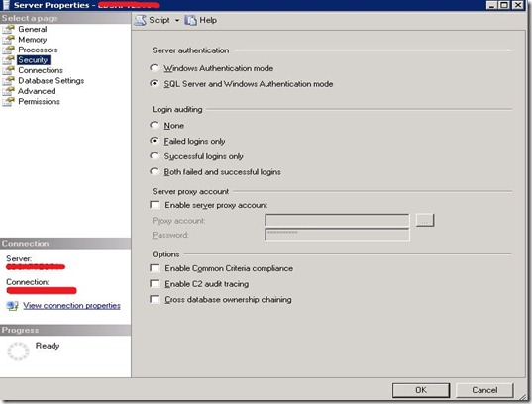Open View connection properties link
The image size is (532, 404).
click(x=71, y=306)
